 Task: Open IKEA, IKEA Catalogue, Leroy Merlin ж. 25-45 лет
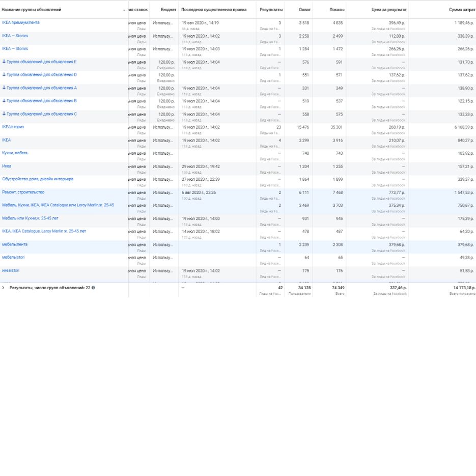44,231
